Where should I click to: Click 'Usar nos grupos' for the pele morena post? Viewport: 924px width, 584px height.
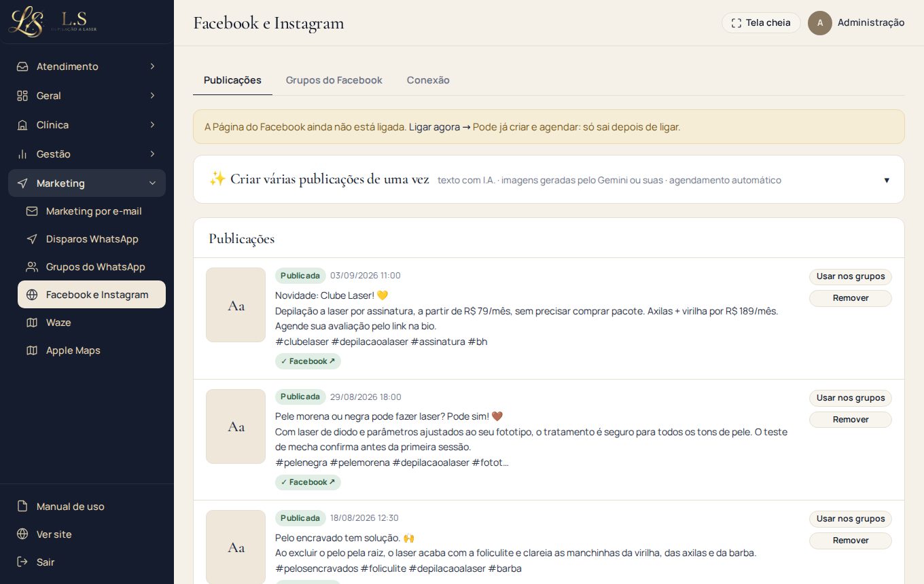pyautogui.click(x=851, y=398)
